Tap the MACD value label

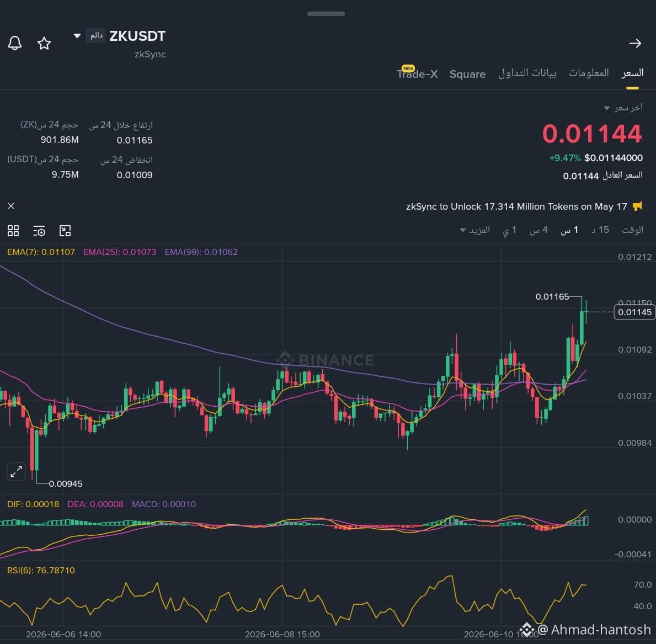[163, 504]
